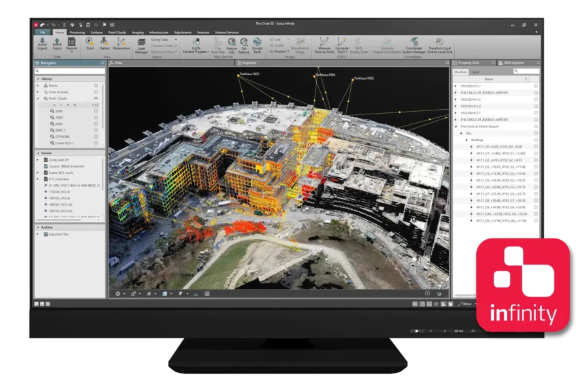Click the File button

[x=42, y=32]
